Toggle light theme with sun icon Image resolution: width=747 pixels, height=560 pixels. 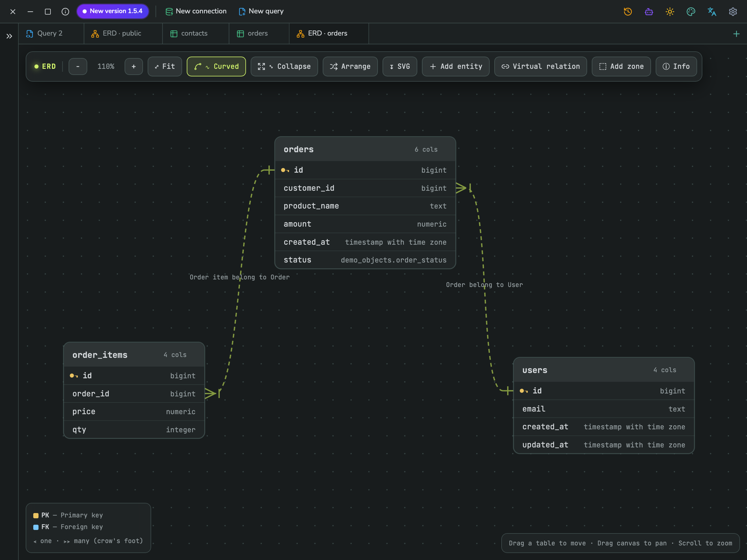tap(670, 11)
